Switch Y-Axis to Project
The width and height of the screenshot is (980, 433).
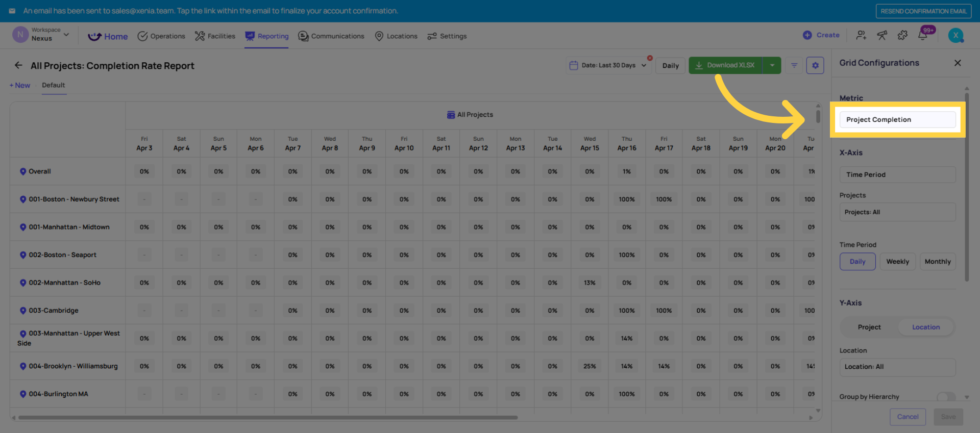coord(869,327)
